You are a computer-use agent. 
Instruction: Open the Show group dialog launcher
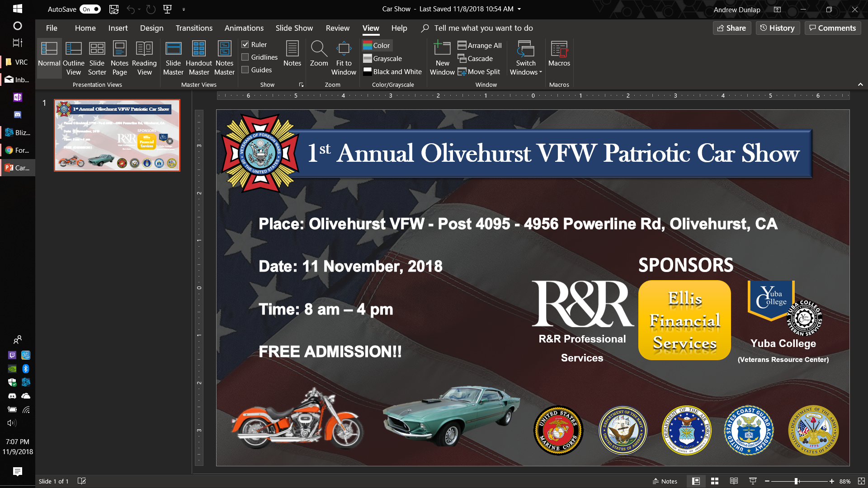[x=301, y=84]
